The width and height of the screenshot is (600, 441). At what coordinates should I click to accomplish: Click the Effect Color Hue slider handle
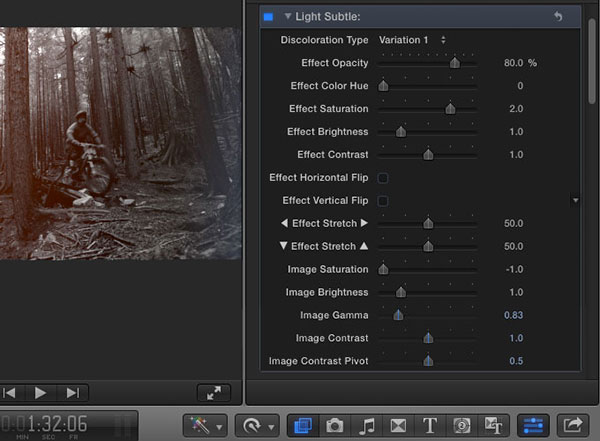click(x=383, y=86)
